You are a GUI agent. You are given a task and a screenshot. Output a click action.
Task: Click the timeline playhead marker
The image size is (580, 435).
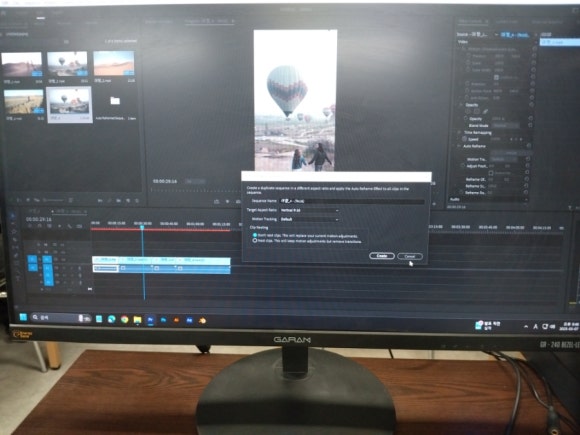coord(142,227)
